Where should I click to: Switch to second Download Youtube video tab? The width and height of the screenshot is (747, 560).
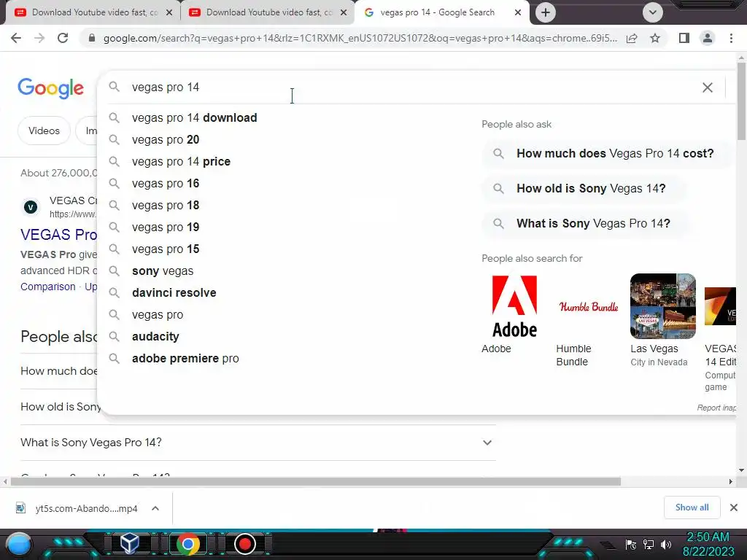(x=267, y=13)
